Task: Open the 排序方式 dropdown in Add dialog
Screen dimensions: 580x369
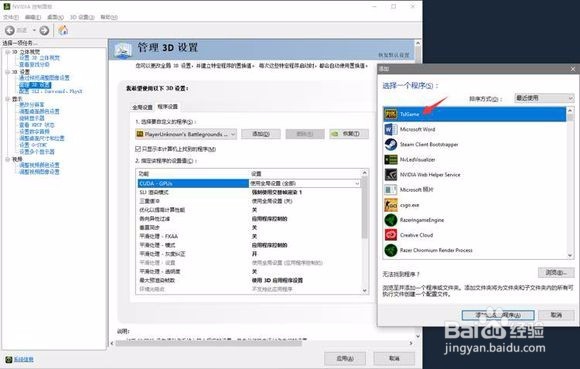Action: [x=544, y=98]
